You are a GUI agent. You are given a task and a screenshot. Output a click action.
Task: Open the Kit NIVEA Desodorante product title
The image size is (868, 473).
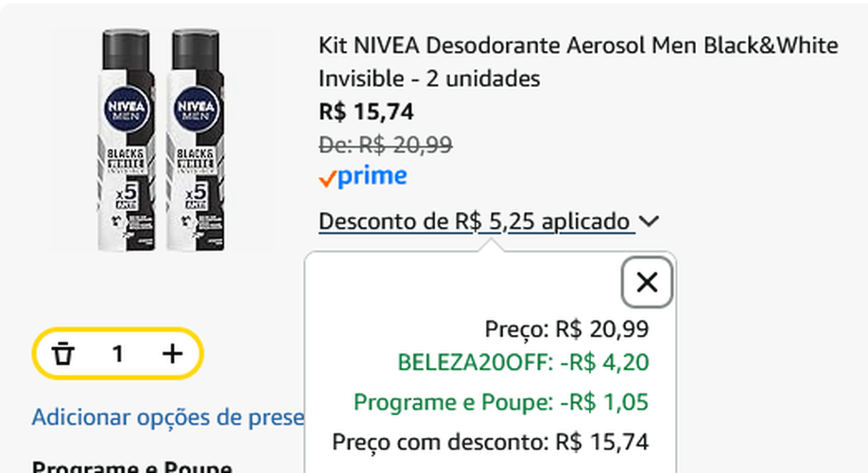tap(578, 61)
